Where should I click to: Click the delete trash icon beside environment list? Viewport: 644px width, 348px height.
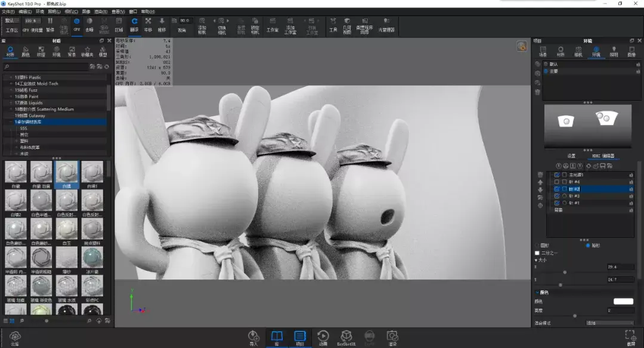[x=538, y=92]
